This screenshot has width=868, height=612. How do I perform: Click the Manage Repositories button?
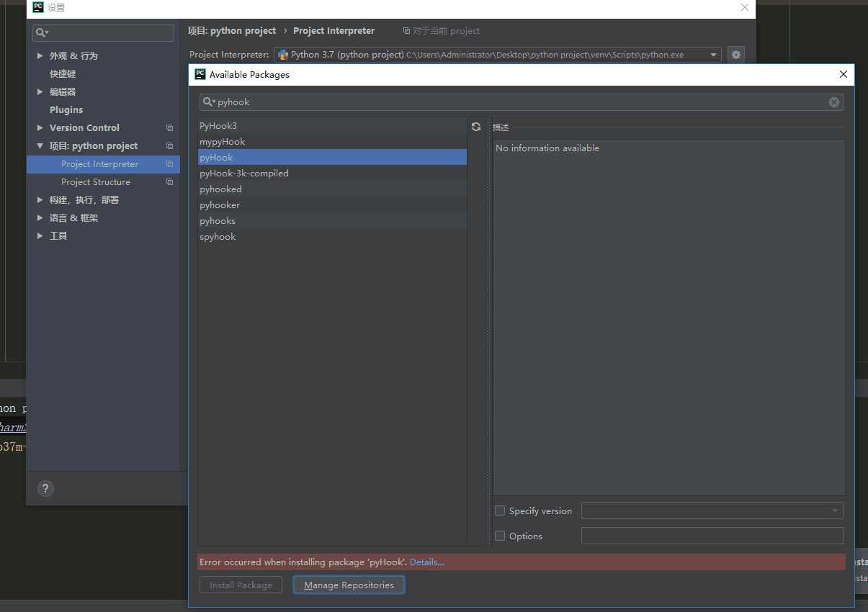[349, 585]
